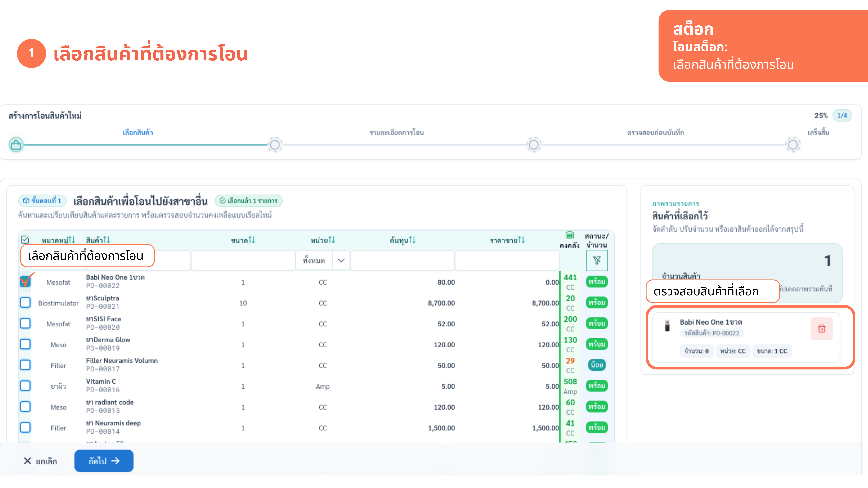Toggle the select-all checkbox in table header
868x488 pixels.
[25, 240]
